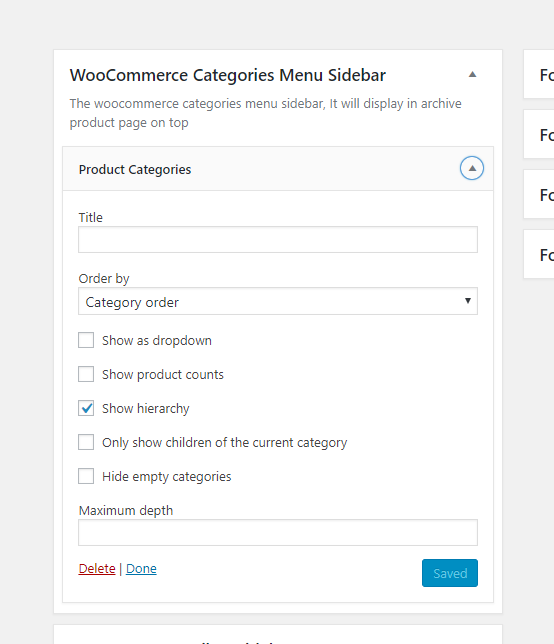Uncheck the Show hierarchy checkbox
Viewport: 554px width, 644px height.
tap(86, 408)
